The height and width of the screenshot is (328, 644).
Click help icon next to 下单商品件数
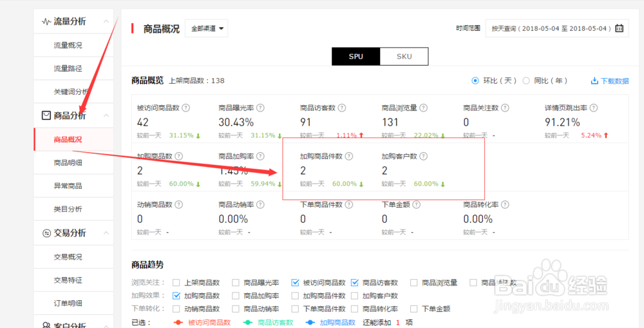point(348,204)
